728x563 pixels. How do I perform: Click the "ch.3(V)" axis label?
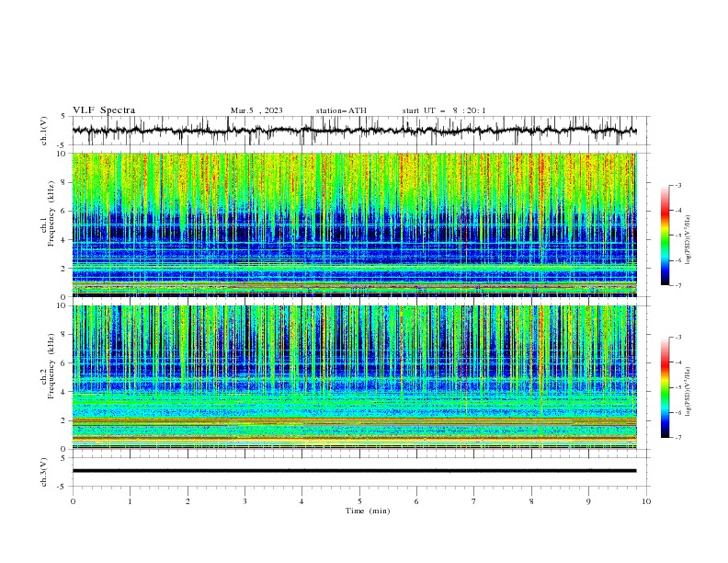44,472
